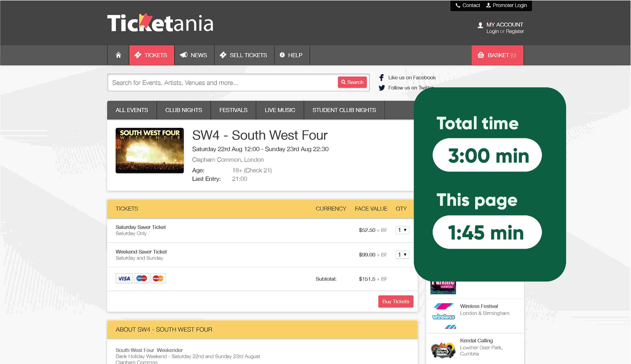The height and width of the screenshot is (364, 631).
Task: Open the News menu item
Action: (194, 55)
